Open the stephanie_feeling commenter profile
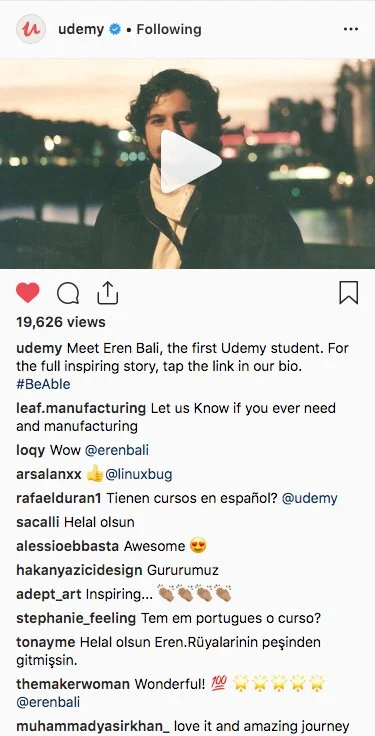 pyautogui.click(x=76, y=618)
